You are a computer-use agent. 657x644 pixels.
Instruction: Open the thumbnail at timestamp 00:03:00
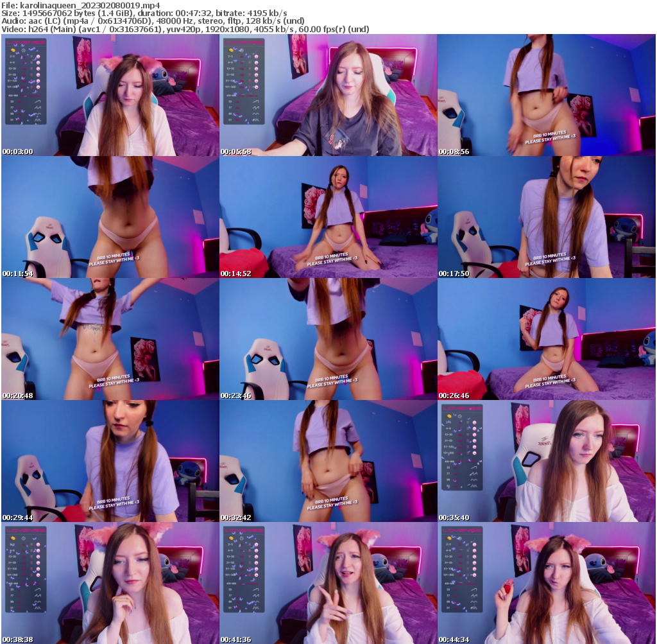tap(109, 95)
